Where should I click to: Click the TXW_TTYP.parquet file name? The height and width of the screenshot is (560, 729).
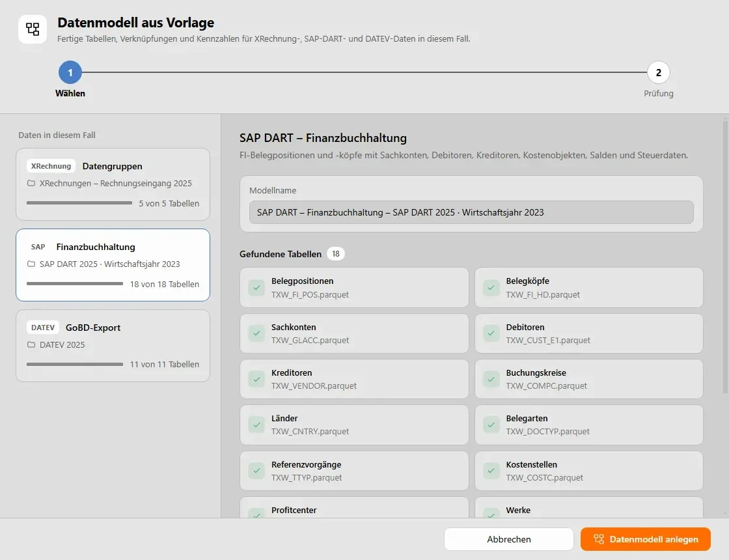[307, 477]
